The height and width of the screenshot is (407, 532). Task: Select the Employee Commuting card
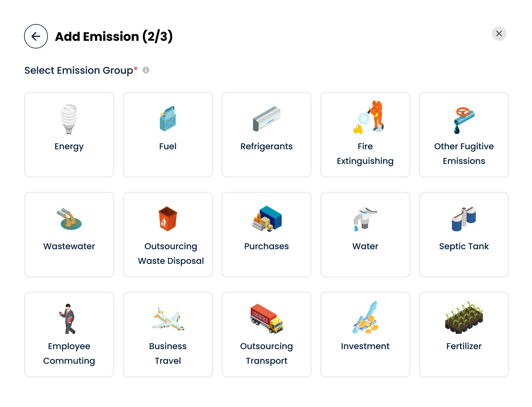tap(69, 334)
